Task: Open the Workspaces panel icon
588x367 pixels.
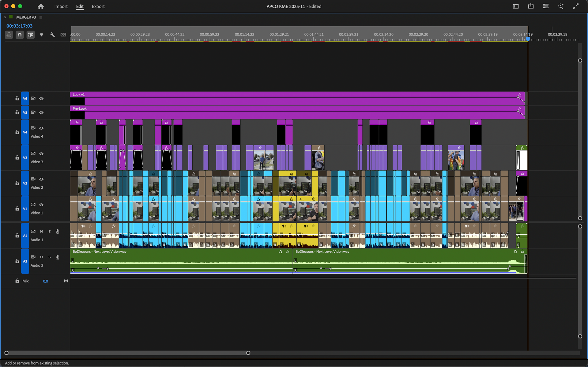Action: tap(516, 6)
